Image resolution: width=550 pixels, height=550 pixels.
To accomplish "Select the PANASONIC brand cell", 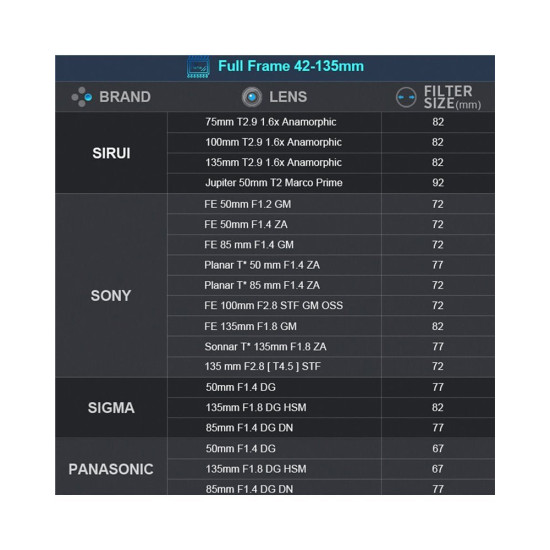I will click(x=111, y=469).
